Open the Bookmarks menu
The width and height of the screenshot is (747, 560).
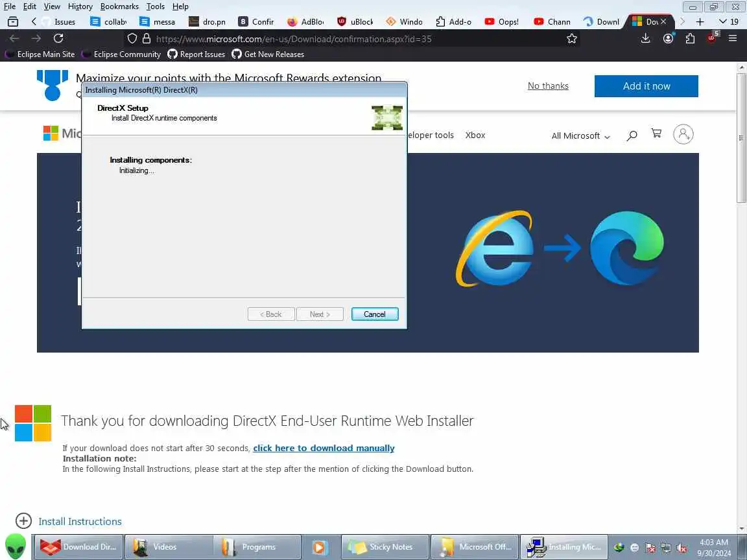tap(119, 6)
